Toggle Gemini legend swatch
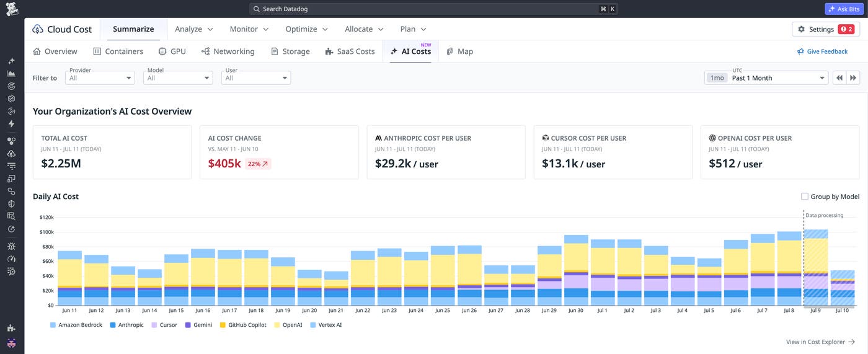 [x=188, y=325]
